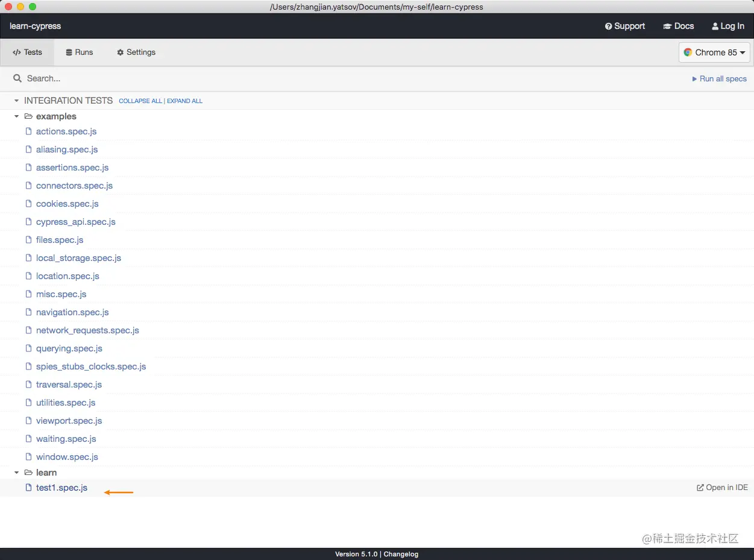Click the examples folder icon

(x=28, y=116)
